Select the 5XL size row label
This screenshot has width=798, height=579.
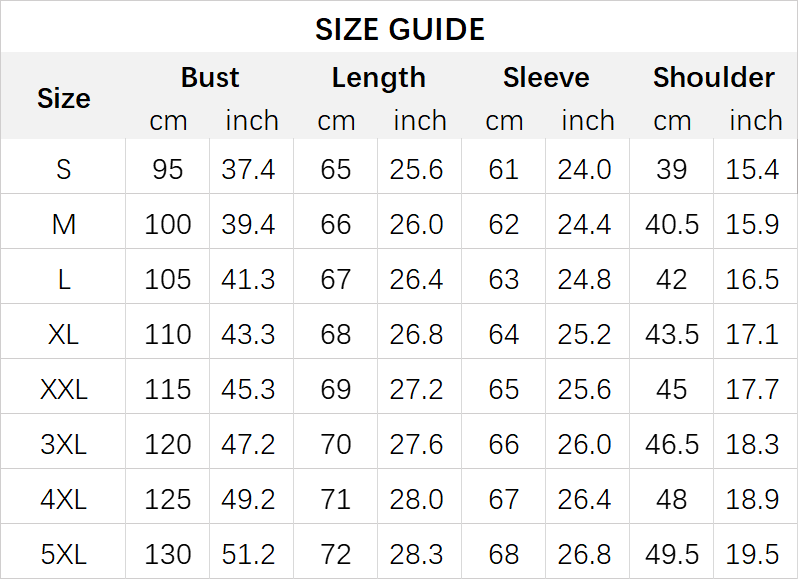(x=64, y=553)
